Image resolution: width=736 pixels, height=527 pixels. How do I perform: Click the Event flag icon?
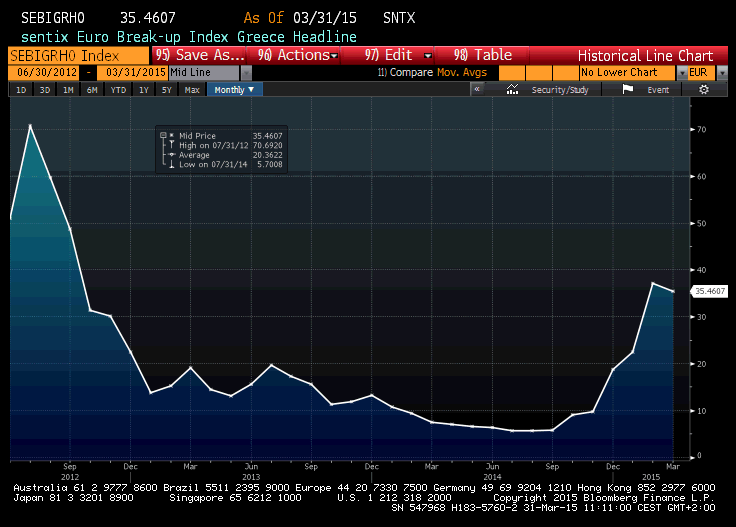628,90
